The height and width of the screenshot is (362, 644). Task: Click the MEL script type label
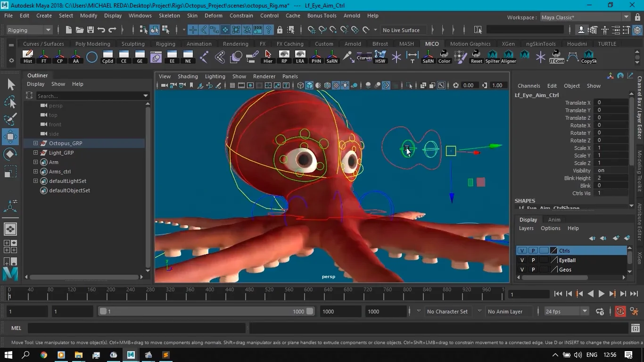click(x=17, y=328)
